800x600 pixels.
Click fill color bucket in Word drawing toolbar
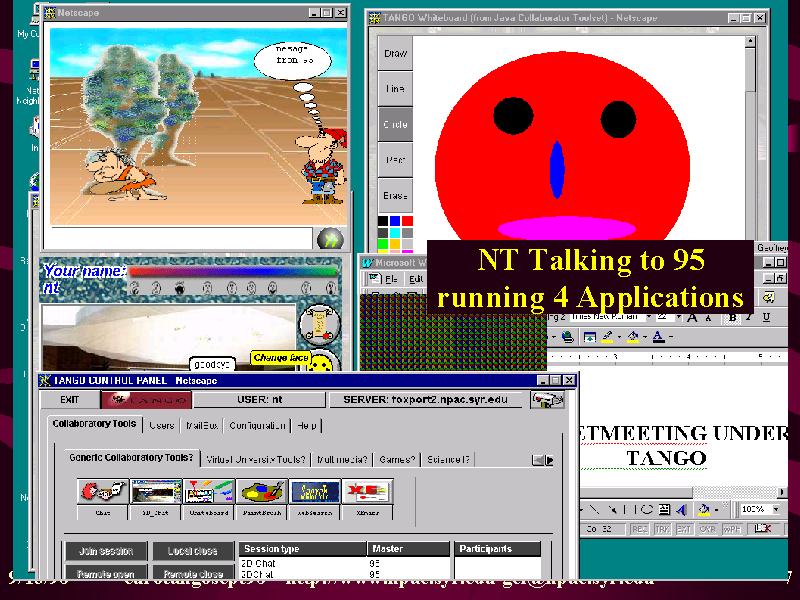[x=704, y=509]
